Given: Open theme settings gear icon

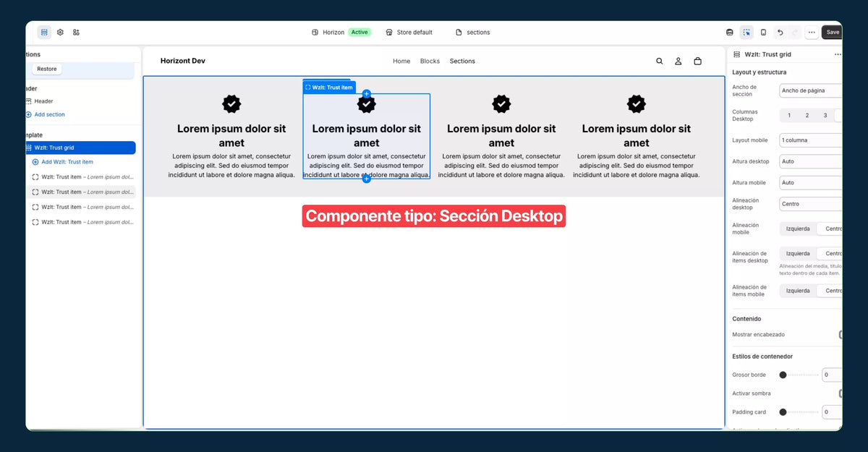Looking at the screenshot, I should [60, 33].
